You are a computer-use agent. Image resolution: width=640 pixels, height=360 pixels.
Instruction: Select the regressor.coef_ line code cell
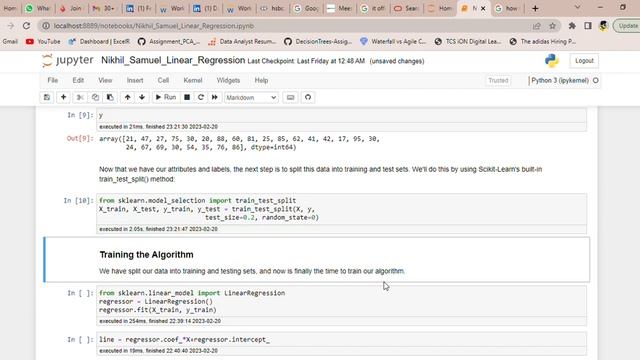pyautogui.click(x=341, y=340)
